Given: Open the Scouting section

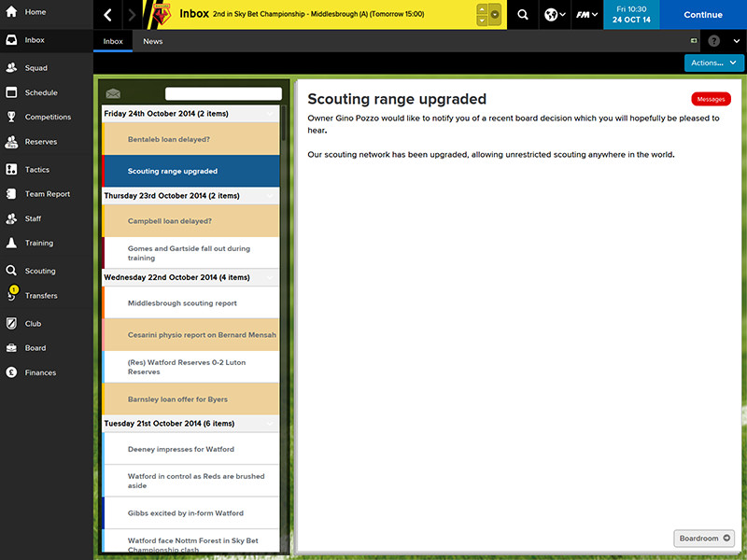Looking at the screenshot, I should pyautogui.click(x=39, y=271).
